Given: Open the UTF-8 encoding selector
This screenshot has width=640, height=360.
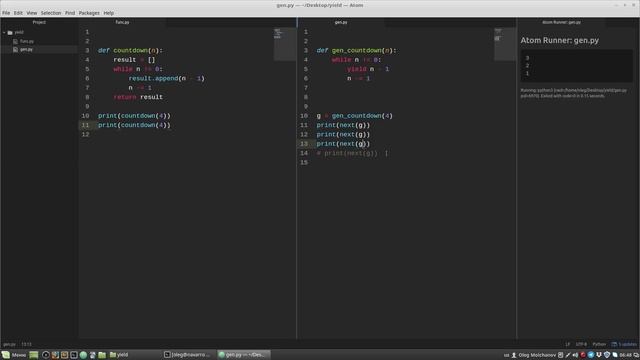Looking at the screenshot, I should pyautogui.click(x=581, y=344).
